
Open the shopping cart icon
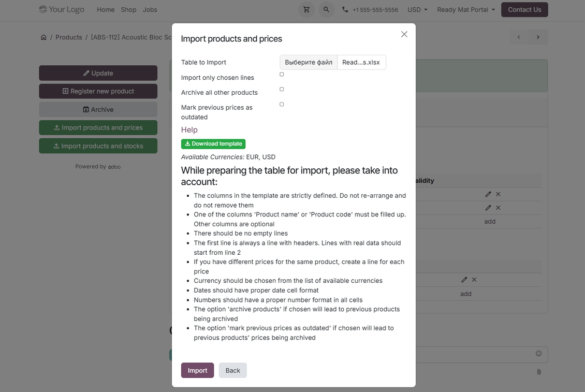(x=306, y=10)
